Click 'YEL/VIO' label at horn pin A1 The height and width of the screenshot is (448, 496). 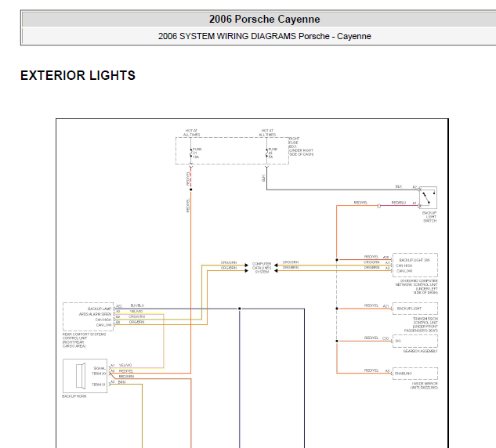pyautogui.click(x=125, y=365)
